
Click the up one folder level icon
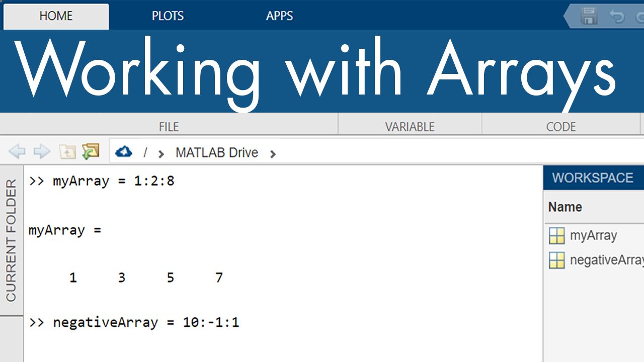[x=67, y=151]
